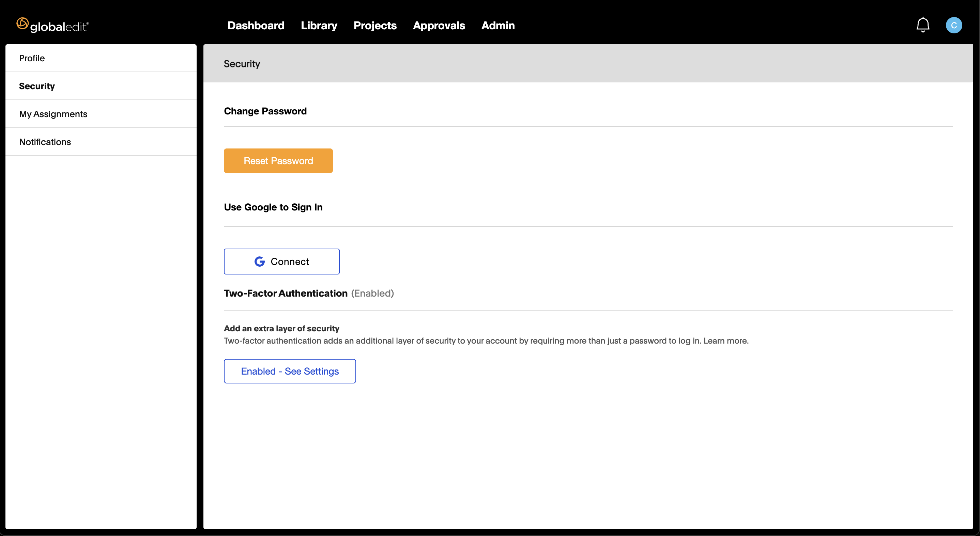Open the notifications bell icon

pos(922,25)
